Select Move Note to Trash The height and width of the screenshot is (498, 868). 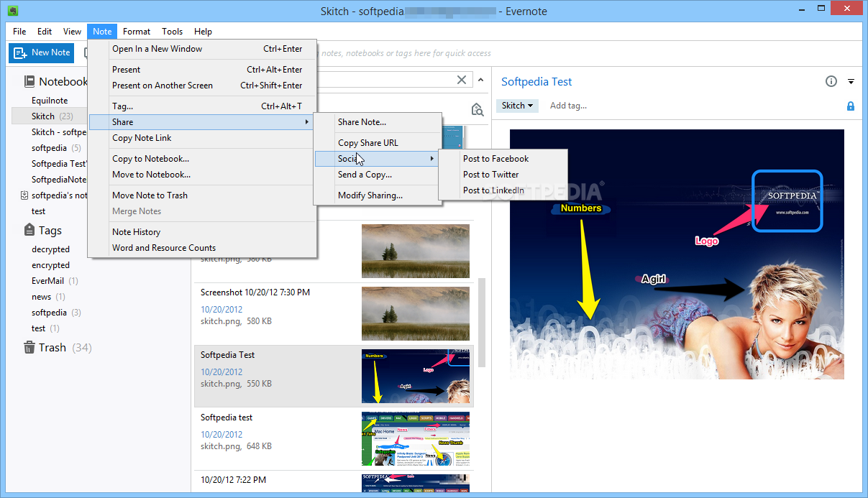tap(202, 195)
